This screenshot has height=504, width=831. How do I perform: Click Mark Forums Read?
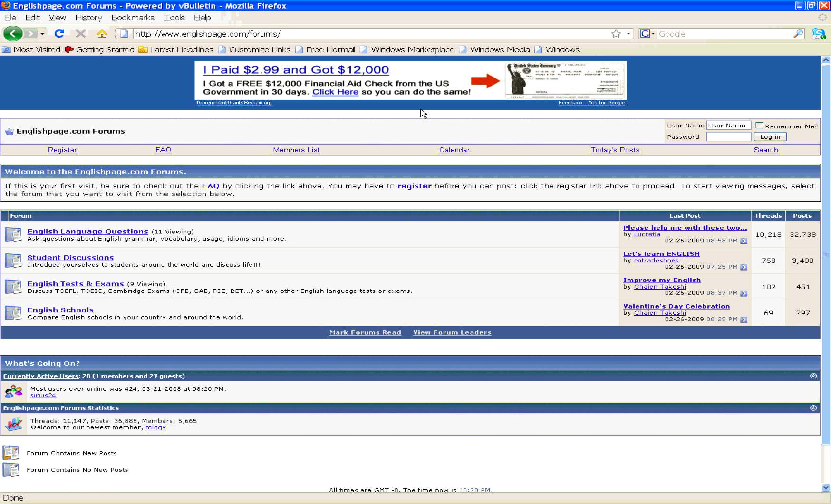click(x=365, y=332)
